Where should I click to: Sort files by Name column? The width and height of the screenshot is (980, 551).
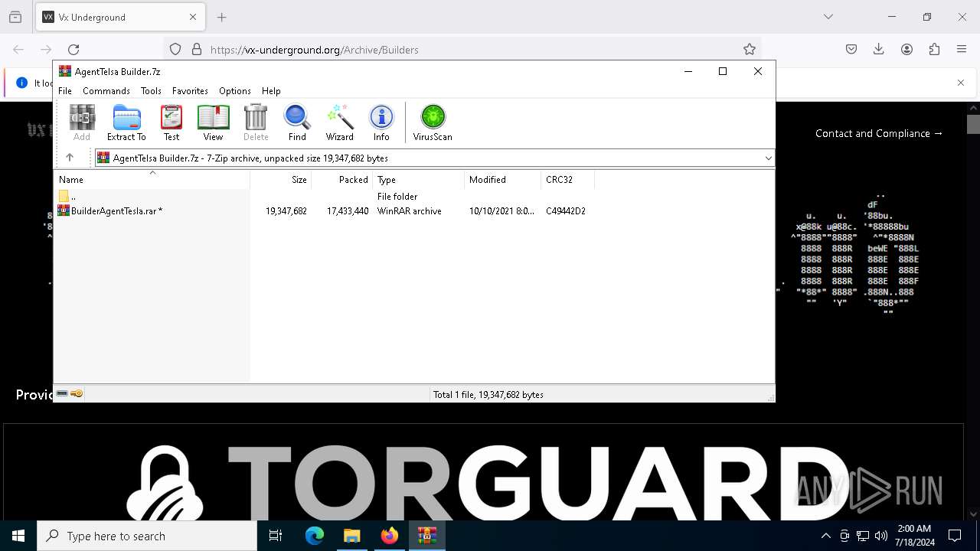(152, 179)
